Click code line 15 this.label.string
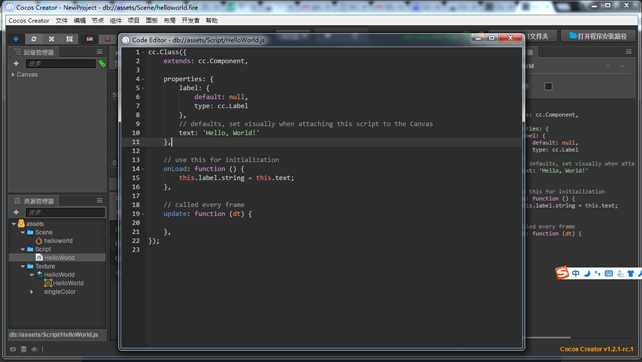 [211, 178]
